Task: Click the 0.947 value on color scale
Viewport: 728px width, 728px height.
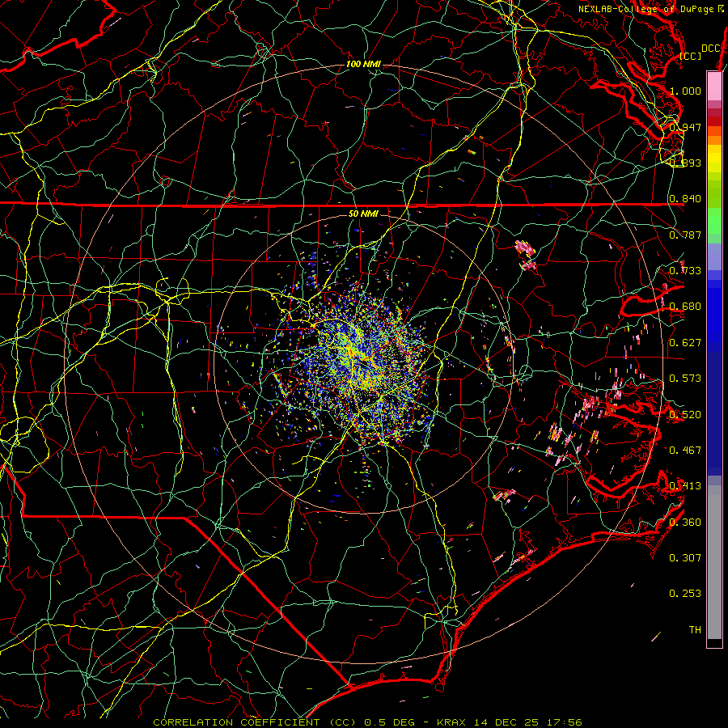Action: coord(685,127)
